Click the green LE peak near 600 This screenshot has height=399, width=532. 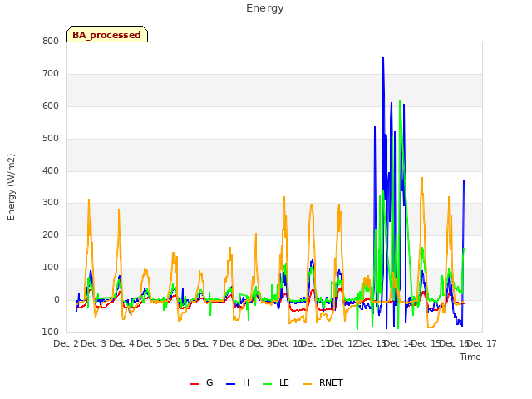click(x=400, y=101)
